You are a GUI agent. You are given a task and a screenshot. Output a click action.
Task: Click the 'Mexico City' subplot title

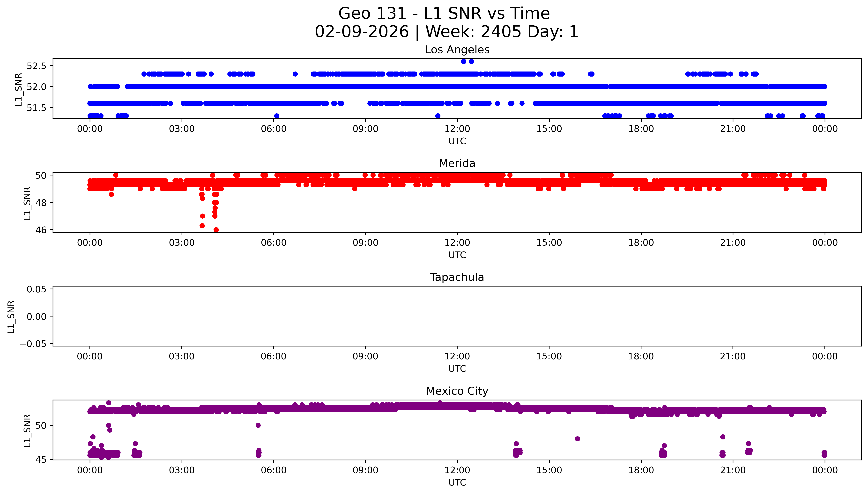tap(457, 391)
